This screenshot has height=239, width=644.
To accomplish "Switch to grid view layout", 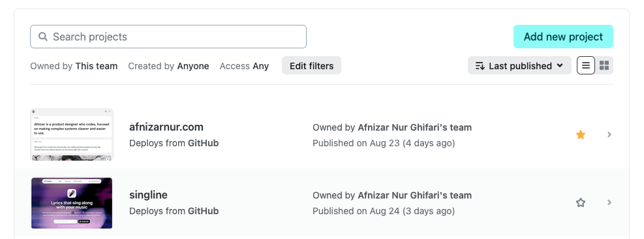I will [604, 65].
